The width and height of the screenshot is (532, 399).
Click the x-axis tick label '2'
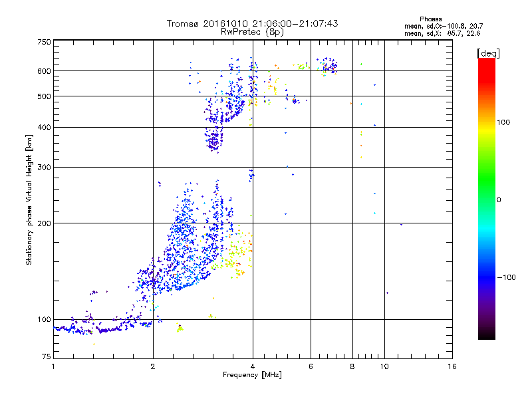[153, 366]
